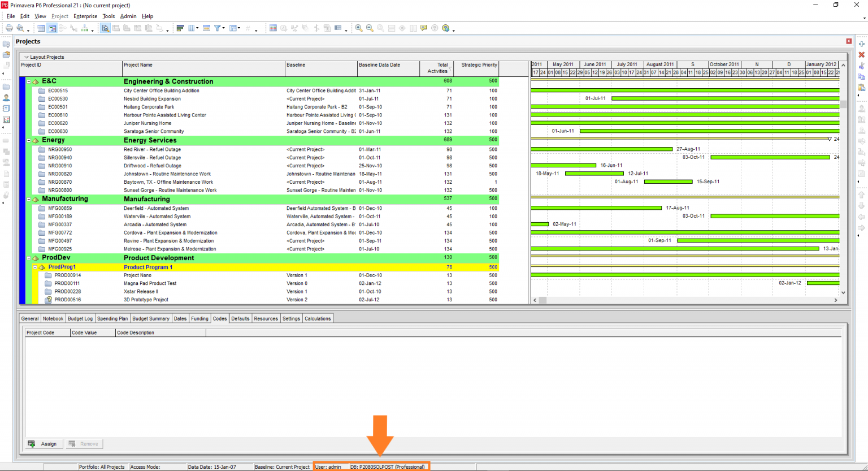Collapse the Energy Services project group

[x=28, y=140]
